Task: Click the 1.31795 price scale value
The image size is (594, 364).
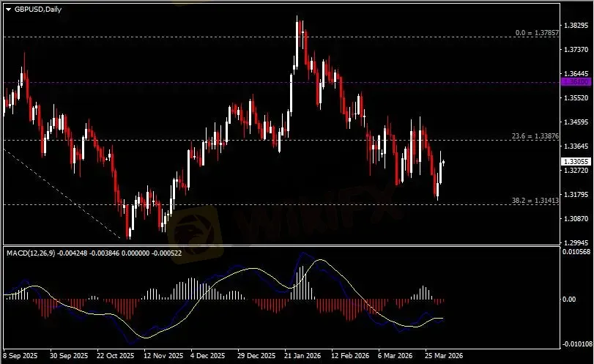Action: coord(576,194)
